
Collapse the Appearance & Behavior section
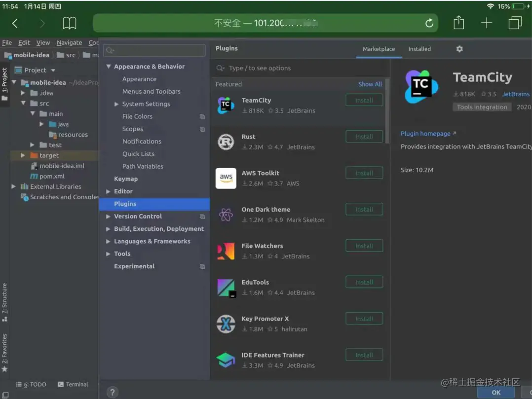(108, 67)
